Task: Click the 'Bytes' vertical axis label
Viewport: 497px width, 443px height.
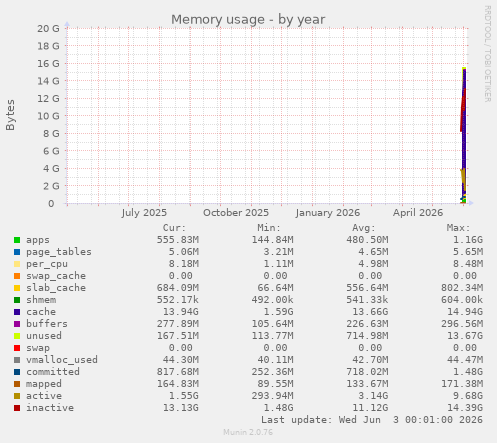Action: coord(10,115)
